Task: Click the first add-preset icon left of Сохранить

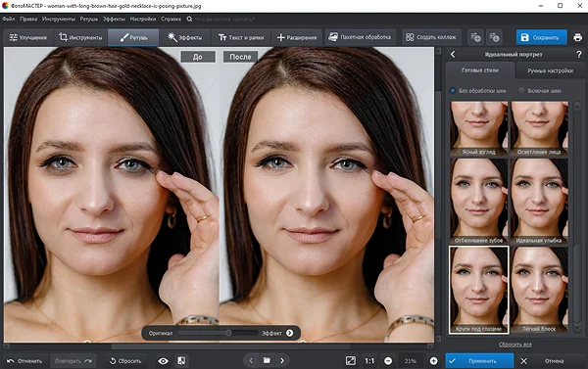Action: pyautogui.click(x=475, y=37)
